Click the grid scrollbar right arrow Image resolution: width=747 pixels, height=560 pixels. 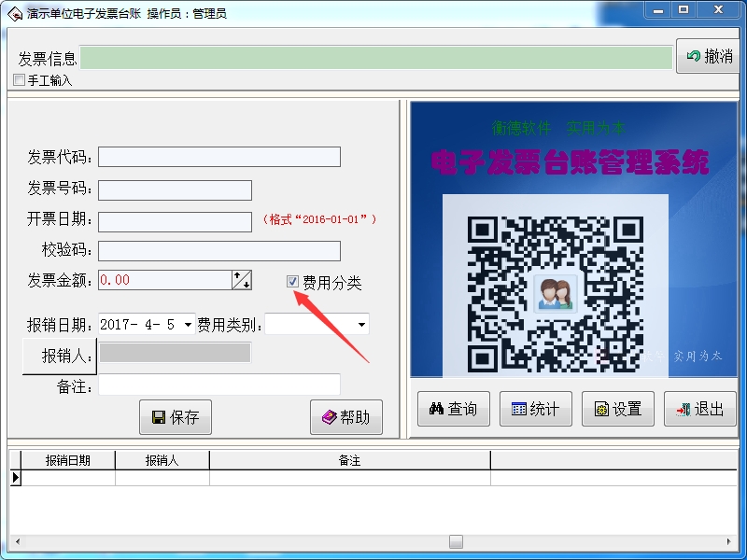[728, 541]
